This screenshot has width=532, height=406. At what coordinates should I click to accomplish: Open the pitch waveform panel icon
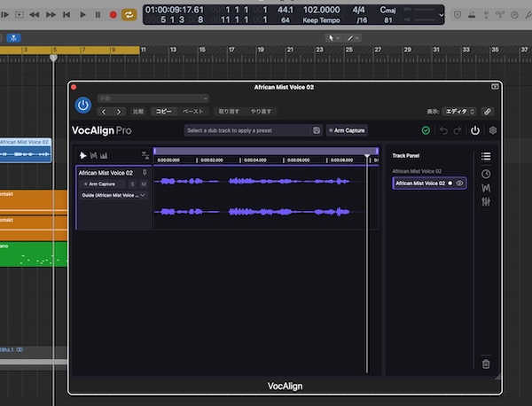tap(486, 188)
